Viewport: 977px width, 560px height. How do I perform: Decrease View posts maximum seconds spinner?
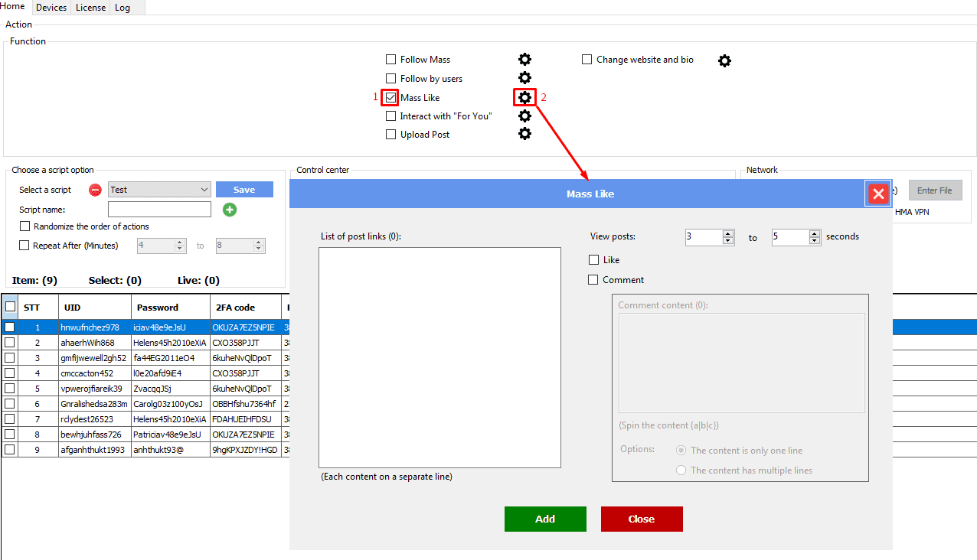point(815,241)
